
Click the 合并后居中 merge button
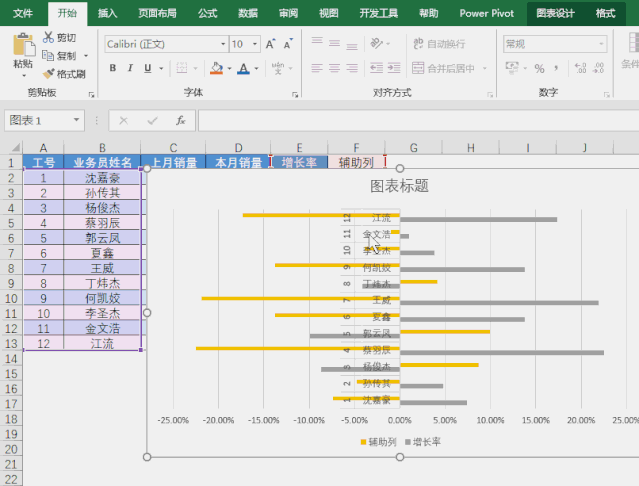click(443, 68)
